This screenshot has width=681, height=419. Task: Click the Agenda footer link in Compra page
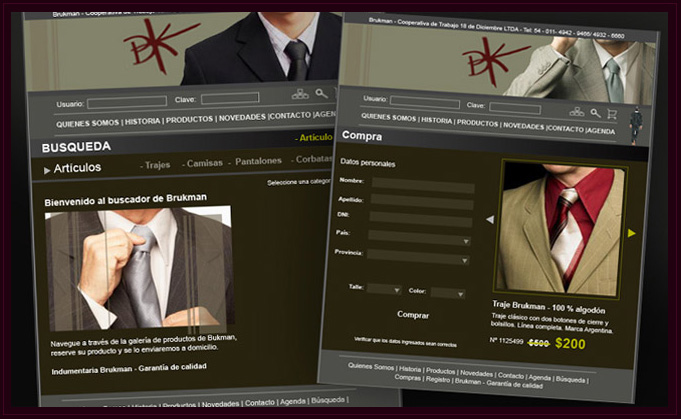click(x=539, y=377)
